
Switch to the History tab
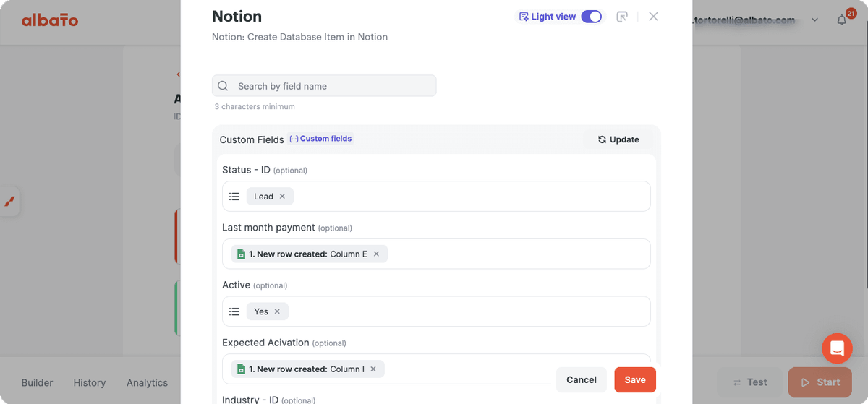pyautogui.click(x=90, y=383)
